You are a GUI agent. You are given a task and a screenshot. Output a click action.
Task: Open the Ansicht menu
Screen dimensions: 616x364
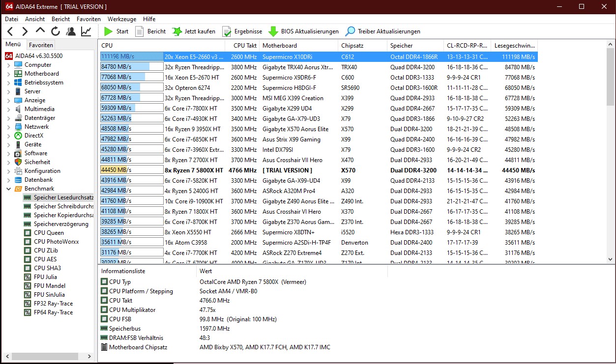35,19
